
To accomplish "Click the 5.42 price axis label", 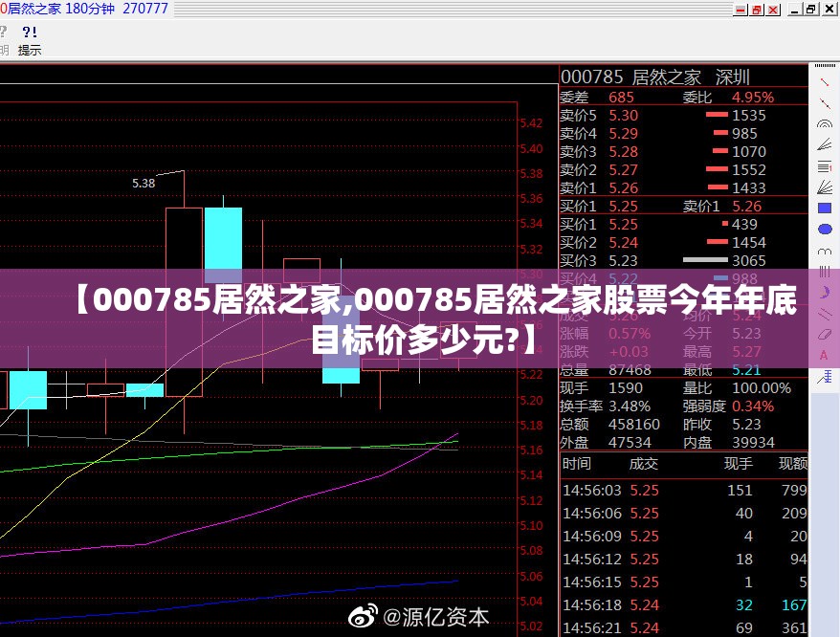I will [531, 123].
